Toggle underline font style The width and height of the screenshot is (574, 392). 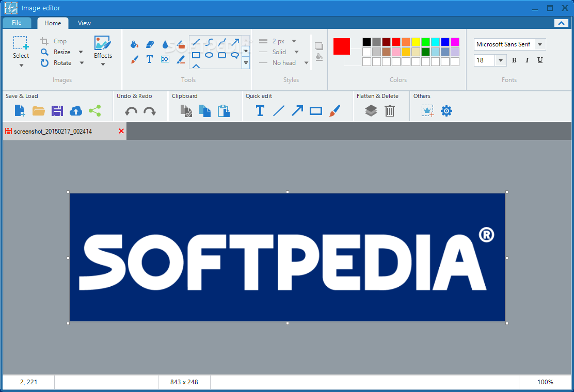[540, 60]
